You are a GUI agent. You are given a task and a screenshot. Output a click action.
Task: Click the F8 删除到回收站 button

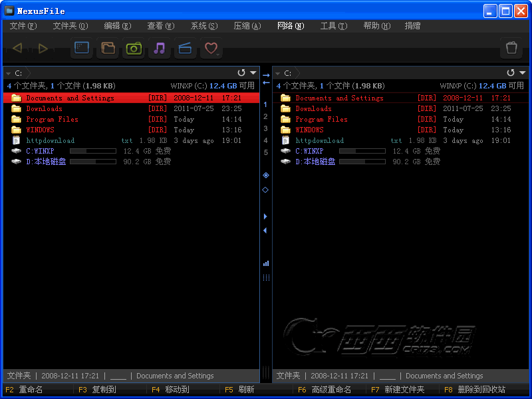475,390
